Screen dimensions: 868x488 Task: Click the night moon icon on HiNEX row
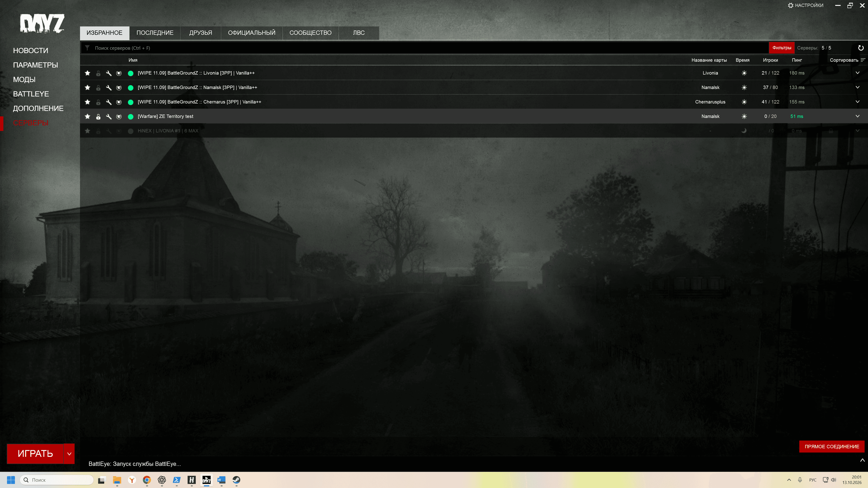(x=744, y=131)
